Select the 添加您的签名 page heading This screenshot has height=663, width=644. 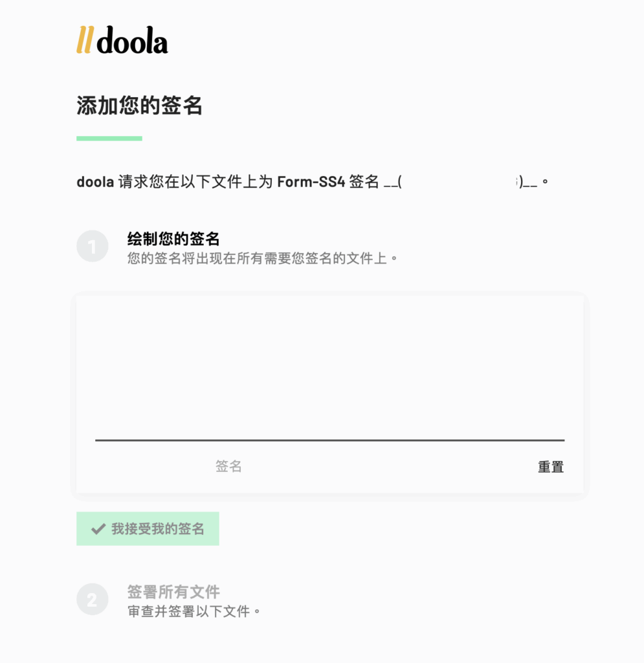pyautogui.click(x=140, y=106)
